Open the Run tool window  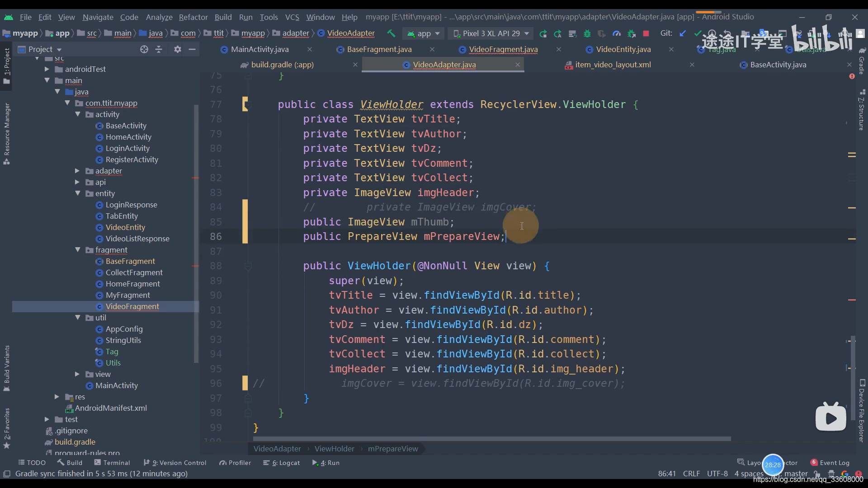[326, 463]
